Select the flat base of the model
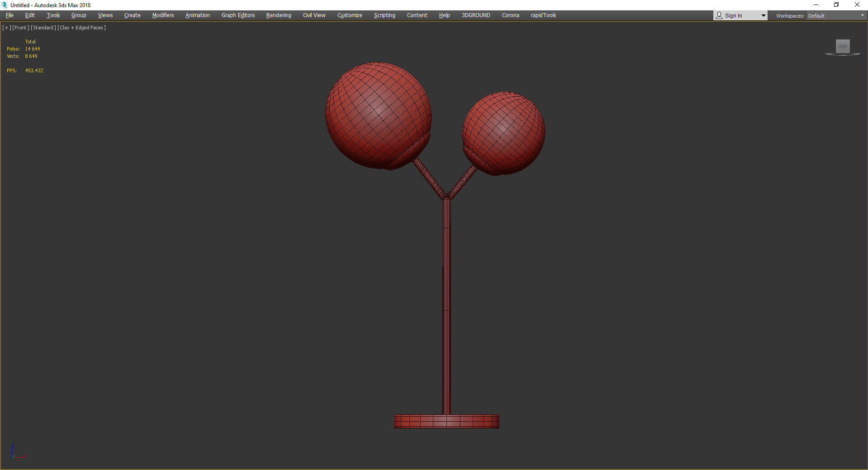 446,421
